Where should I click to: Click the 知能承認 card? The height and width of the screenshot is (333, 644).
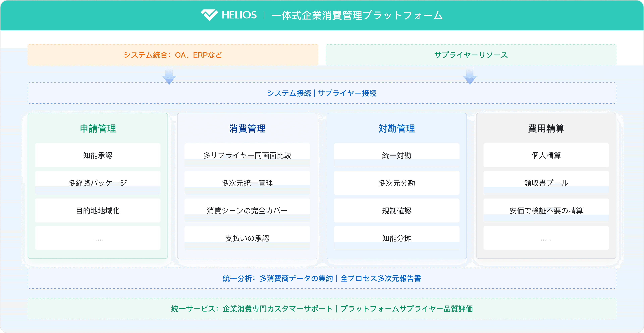[x=98, y=155]
